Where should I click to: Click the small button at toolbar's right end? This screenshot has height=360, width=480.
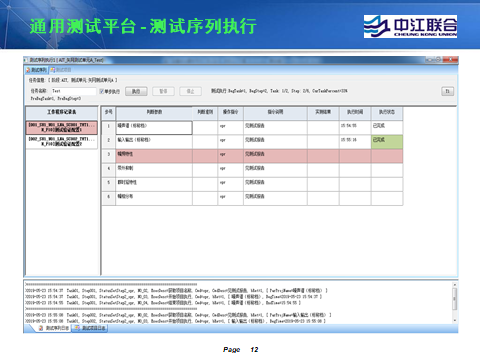point(448,91)
